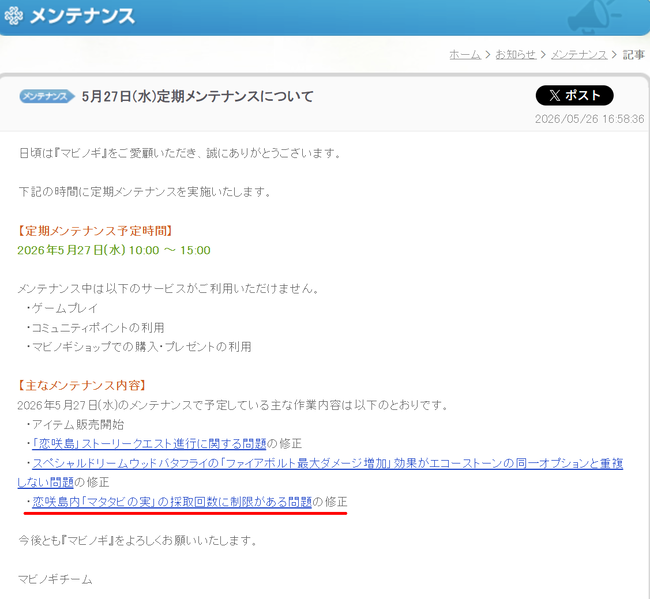This screenshot has width=650, height=599.
Task: Click the timestamp 2026/05/26 16:58:36
Action: click(x=589, y=119)
